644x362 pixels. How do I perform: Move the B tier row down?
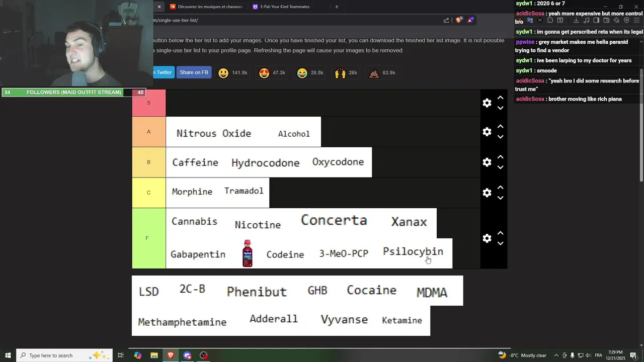coord(500,167)
